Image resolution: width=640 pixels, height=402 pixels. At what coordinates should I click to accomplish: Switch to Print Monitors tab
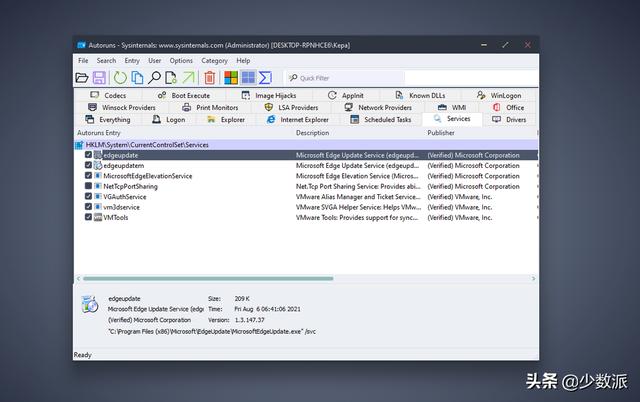210,107
